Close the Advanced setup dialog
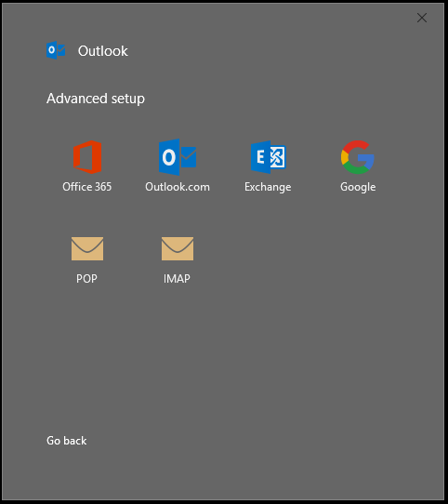Screen dimensions: 448x504 (422, 18)
